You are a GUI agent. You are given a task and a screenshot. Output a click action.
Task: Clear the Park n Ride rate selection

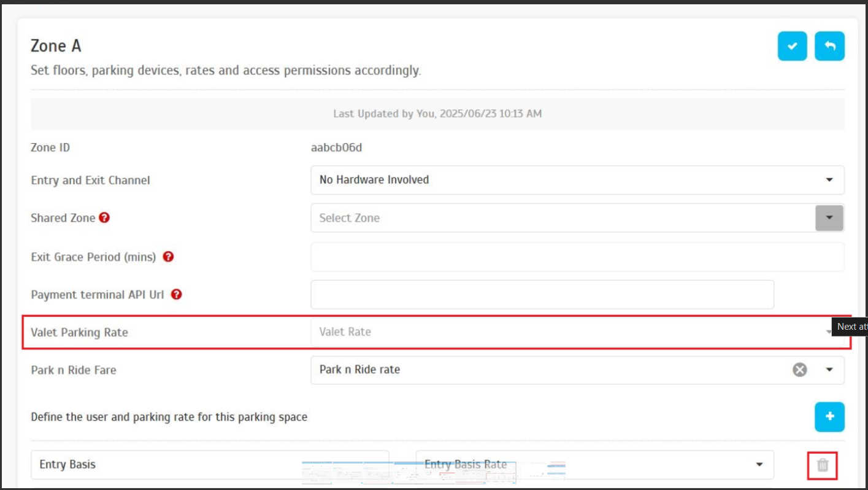pos(799,370)
